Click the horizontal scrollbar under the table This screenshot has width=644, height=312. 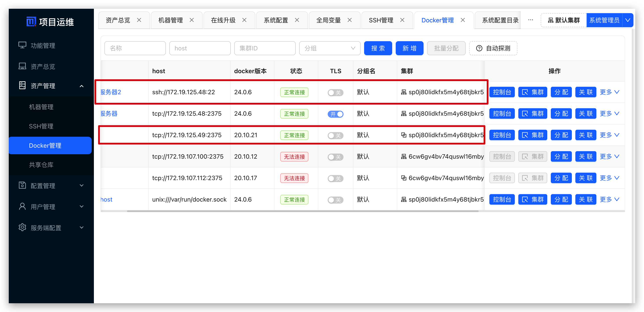click(302, 211)
